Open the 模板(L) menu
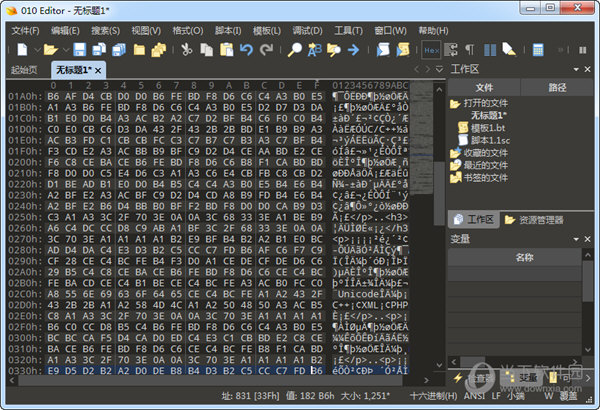 (x=267, y=31)
